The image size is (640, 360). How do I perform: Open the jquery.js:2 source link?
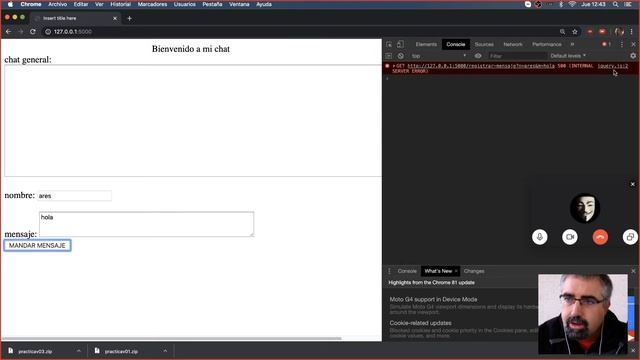click(613, 66)
